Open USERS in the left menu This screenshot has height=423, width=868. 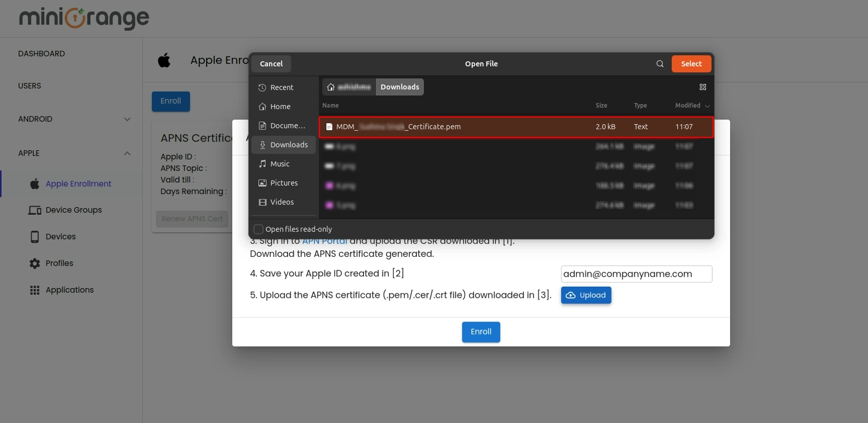[x=29, y=86]
